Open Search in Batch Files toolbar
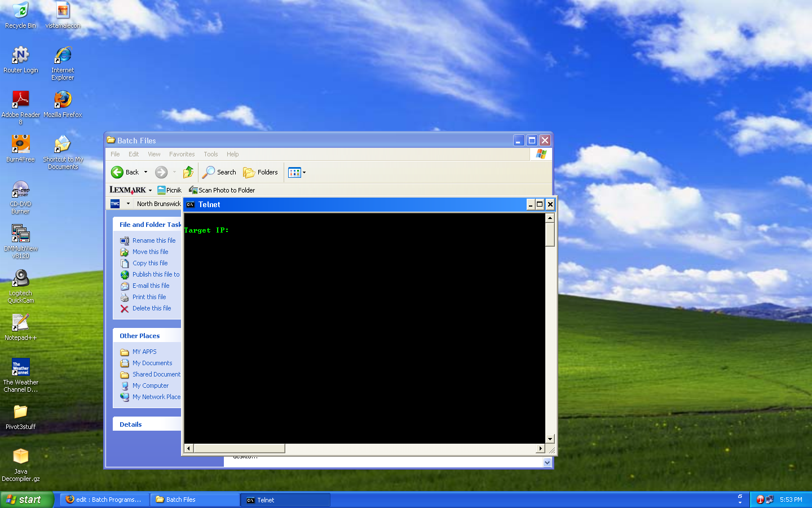The image size is (812, 508). click(x=220, y=172)
